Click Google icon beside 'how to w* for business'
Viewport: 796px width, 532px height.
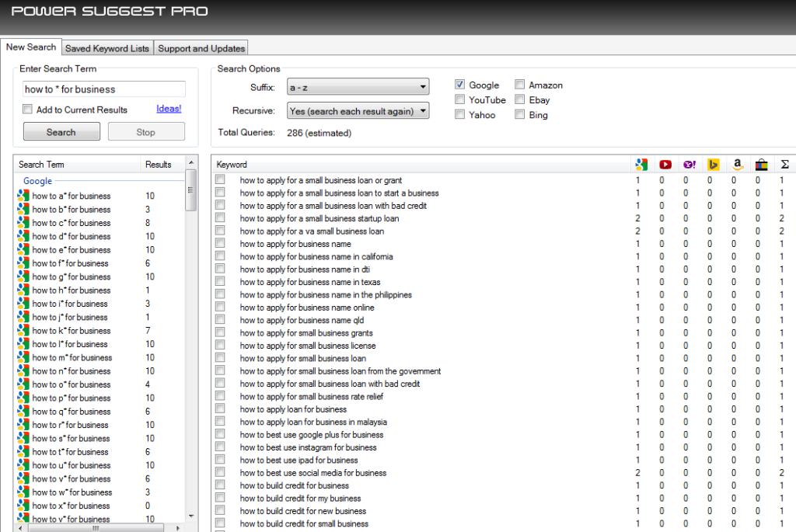[23, 492]
